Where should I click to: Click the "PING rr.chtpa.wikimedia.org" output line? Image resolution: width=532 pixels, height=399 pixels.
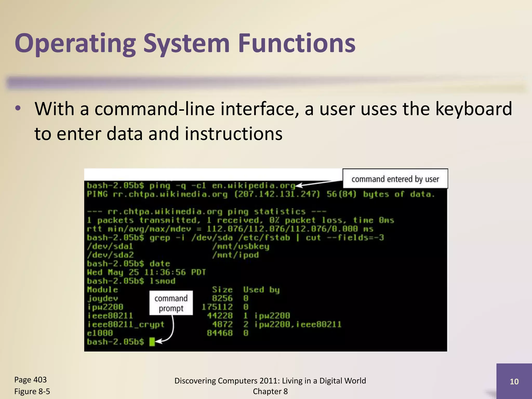(x=261, y=194)
